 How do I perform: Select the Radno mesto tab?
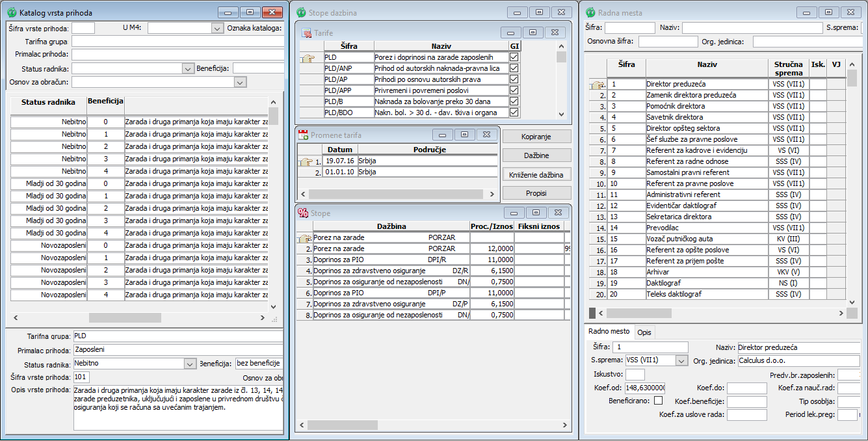609,332
